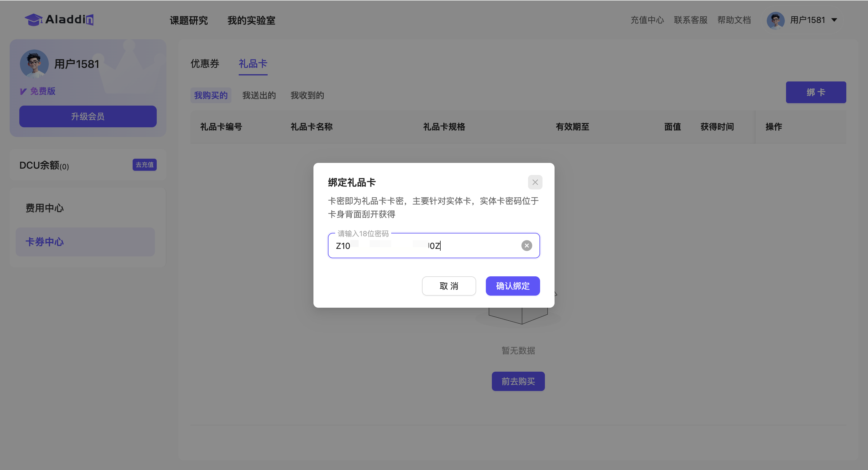Open the 帮助文档 link
Image resolution: width=868 pixels, height=470 pixels.
(734, 20)
